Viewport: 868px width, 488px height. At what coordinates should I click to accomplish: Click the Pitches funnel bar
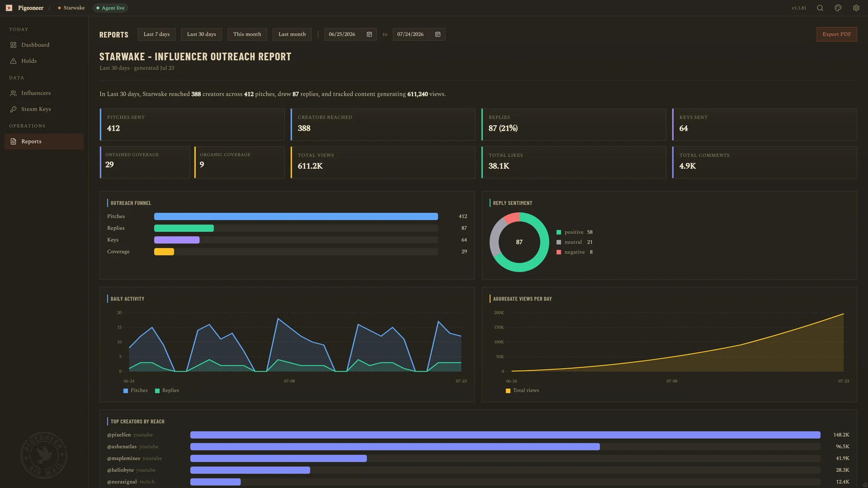point(296,216)
